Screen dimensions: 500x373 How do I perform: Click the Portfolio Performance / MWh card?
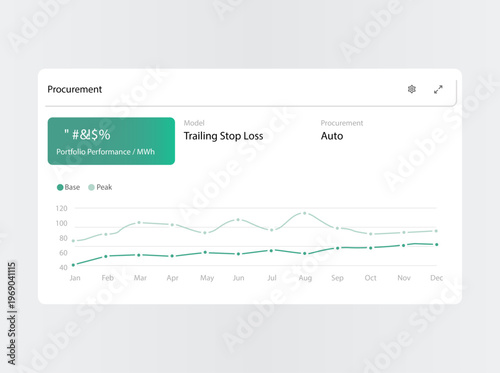pyautogui.click(x=111, y=141)
